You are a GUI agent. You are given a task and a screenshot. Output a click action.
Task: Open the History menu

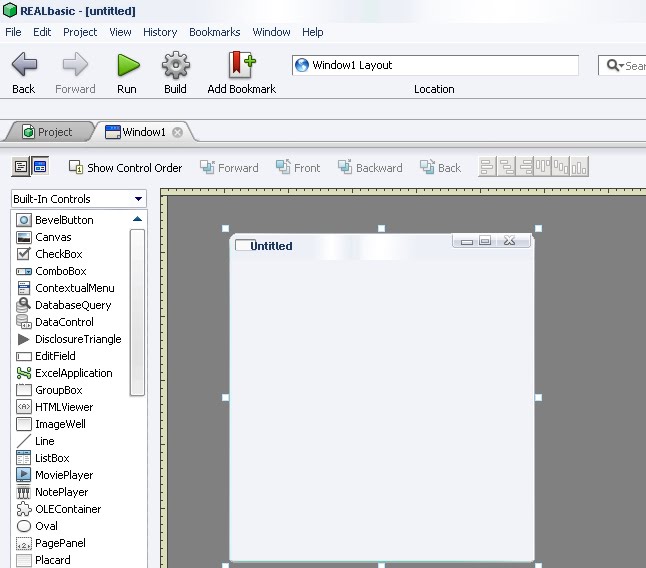pyautogui.click(x=160, y=32)
